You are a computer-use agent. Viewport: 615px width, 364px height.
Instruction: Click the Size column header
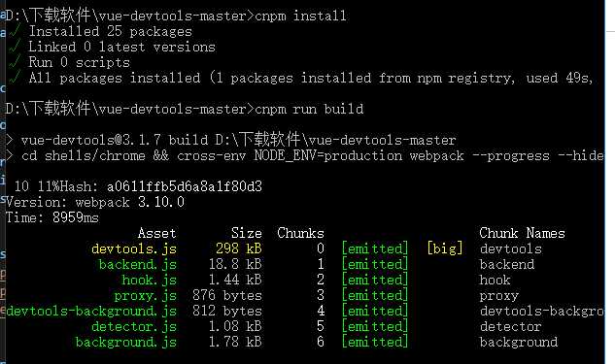[247, 233]
